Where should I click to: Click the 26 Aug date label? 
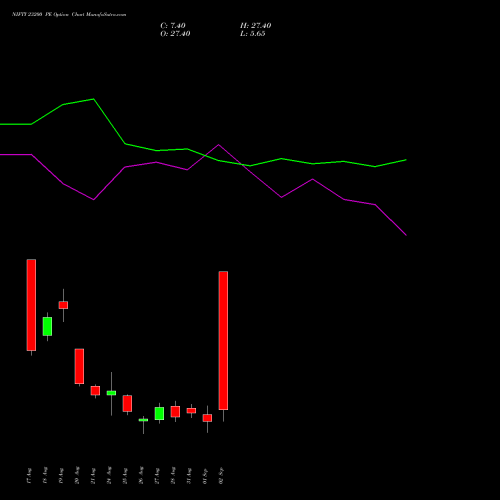[141, 476]
